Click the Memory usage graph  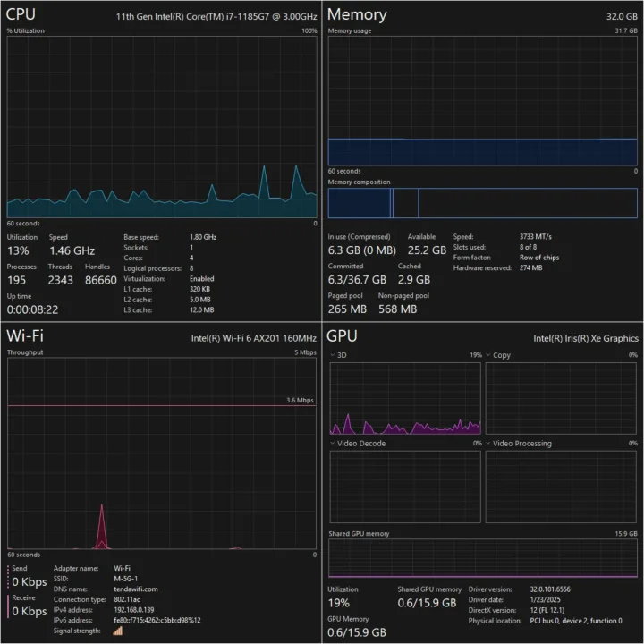[482, 100]
